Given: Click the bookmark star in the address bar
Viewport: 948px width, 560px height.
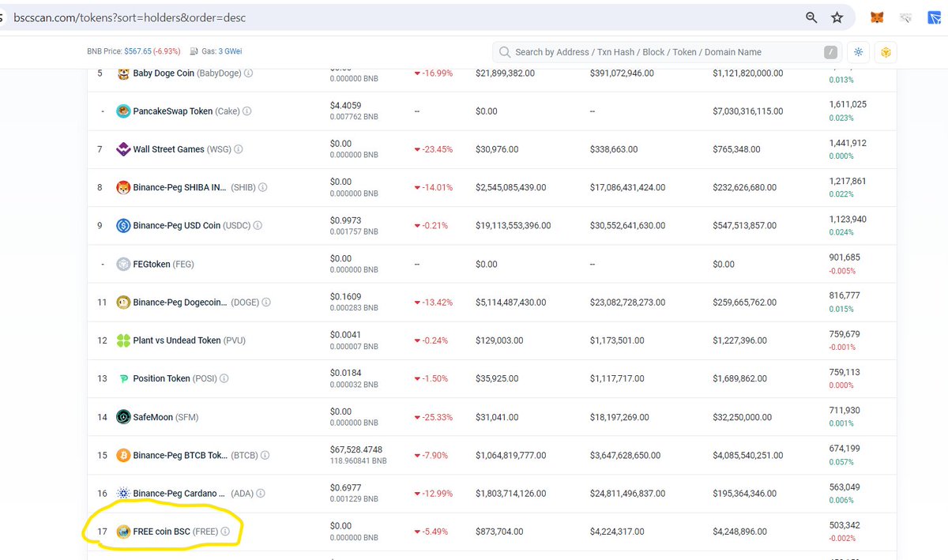Looking at the screenshot, I should 837,17.
